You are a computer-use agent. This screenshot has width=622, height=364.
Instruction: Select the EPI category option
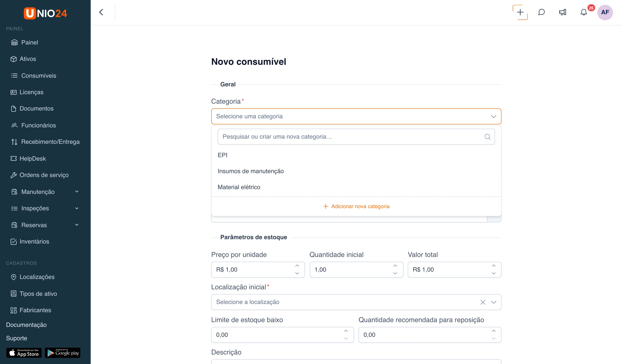(356, 155)
